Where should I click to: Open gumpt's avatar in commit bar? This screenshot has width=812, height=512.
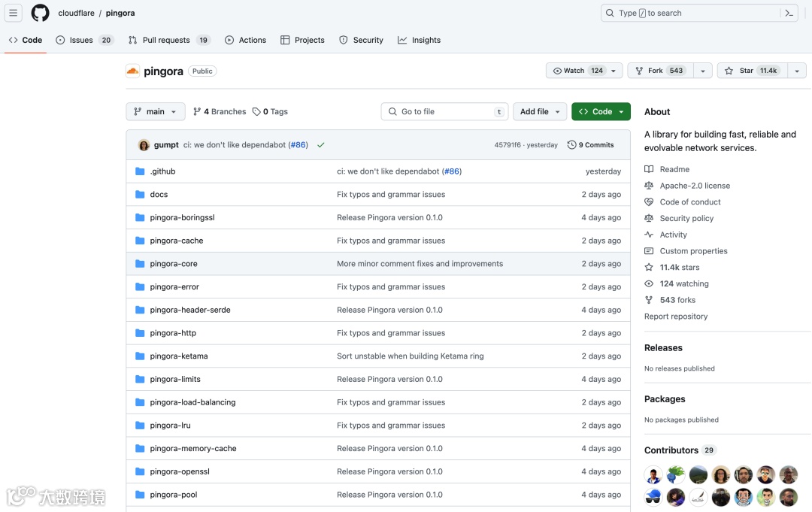pyautogui.click(x=144, y=145)
